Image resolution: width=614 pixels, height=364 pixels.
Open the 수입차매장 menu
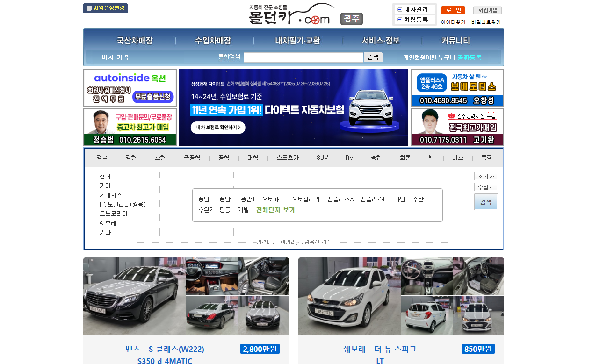(213, 41)
